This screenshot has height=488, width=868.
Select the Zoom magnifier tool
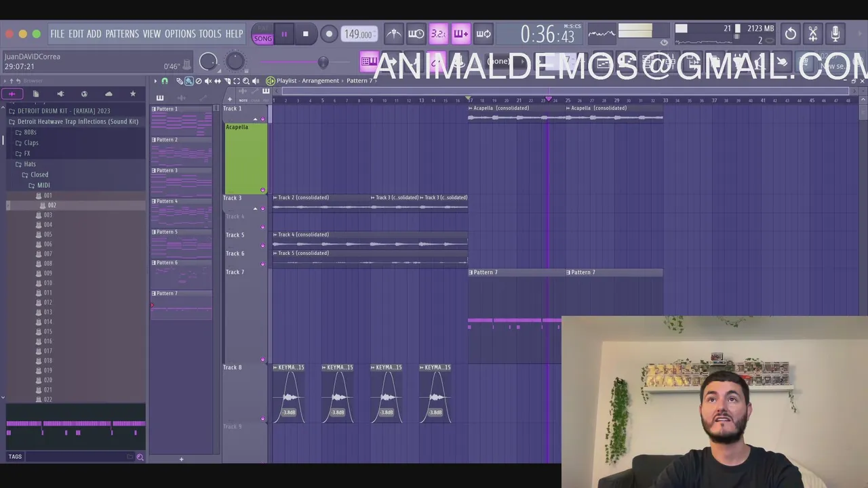point(246,81)
